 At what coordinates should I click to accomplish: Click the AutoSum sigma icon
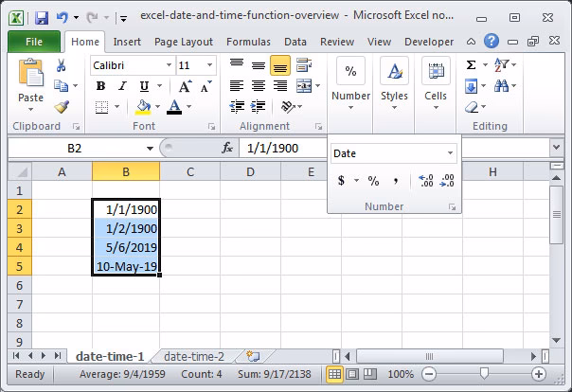471,65
